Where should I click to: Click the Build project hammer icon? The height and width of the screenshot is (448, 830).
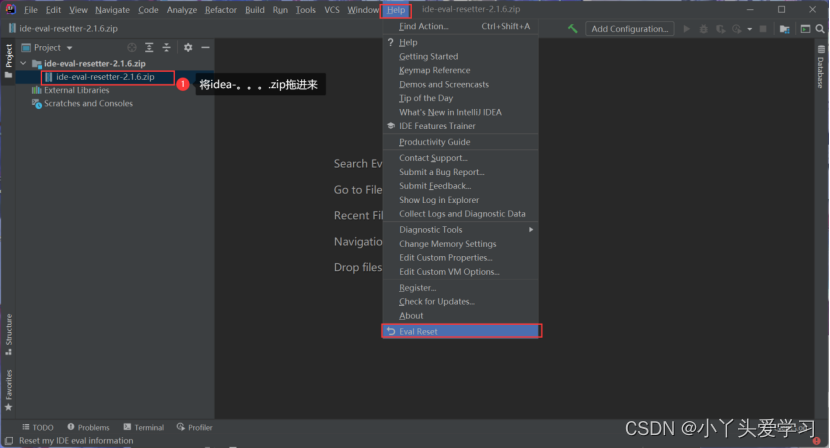point(572,29)
